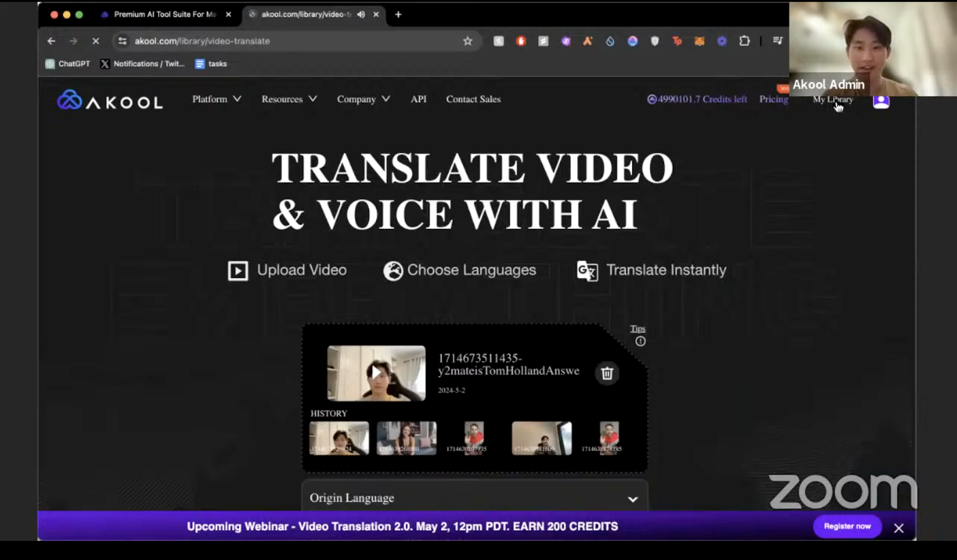Select second history thumbnail with woman
The image size is (957, 560).
coord(407,438)
